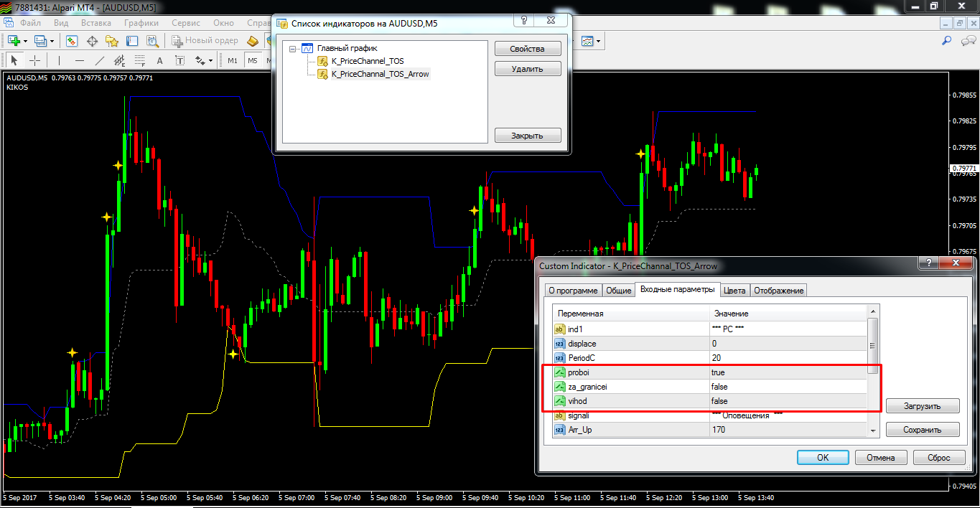Select the Crosshair tool in the toolbar
This screenshot has width=980, height=508.
tap(34, 61)
